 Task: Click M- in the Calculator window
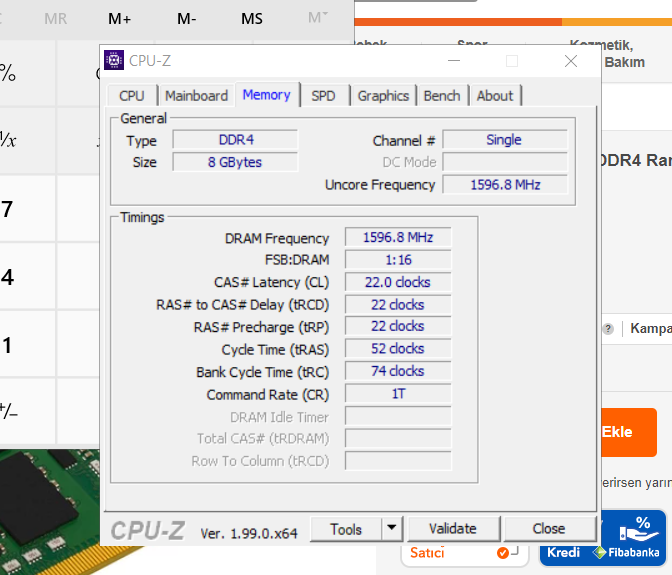pyautogui.click(x=187, y=19)
